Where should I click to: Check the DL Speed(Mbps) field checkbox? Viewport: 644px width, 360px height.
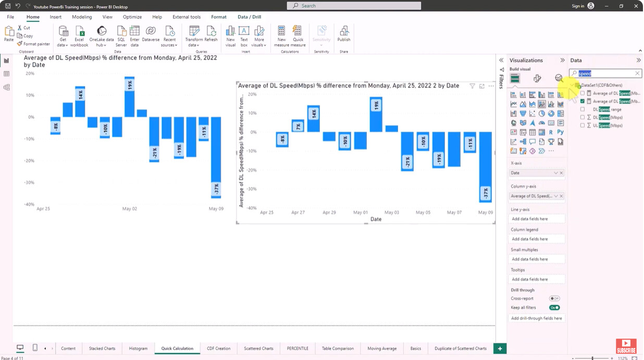pyautogui.click(x=582, y=117)
